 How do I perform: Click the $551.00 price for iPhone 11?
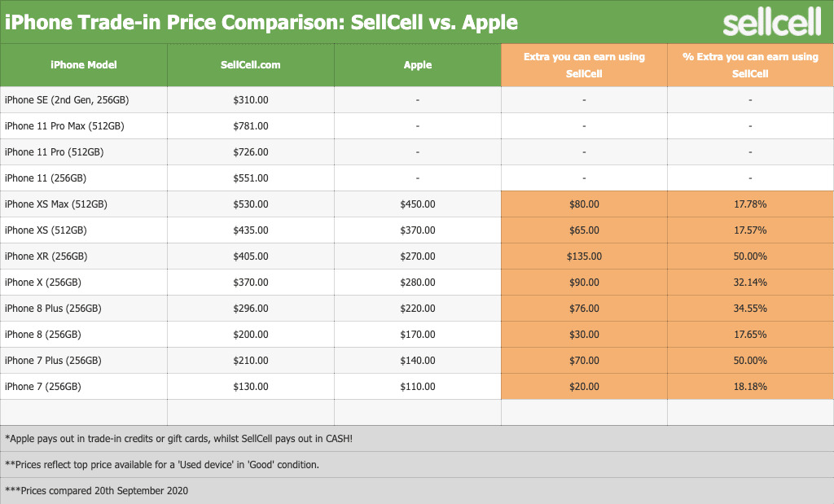pos(251,178)
